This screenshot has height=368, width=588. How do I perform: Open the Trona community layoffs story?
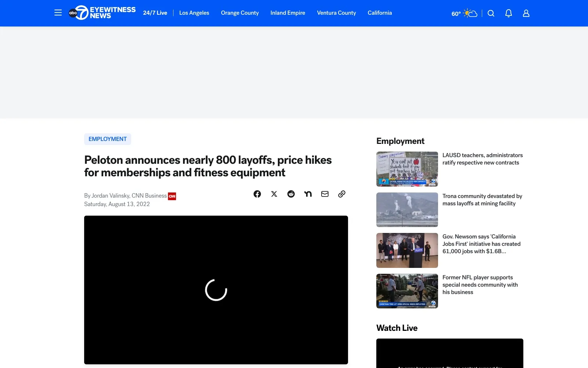[x=482, y=200]
